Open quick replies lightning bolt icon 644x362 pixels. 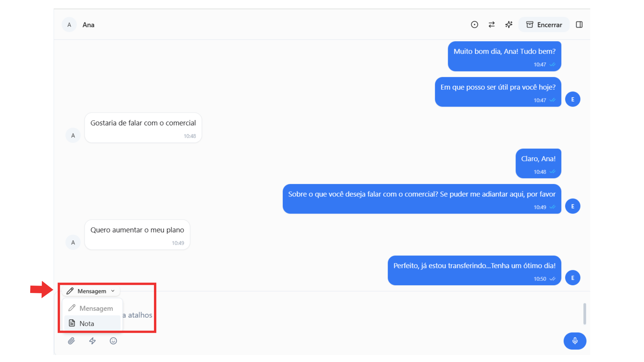(92, 341)
